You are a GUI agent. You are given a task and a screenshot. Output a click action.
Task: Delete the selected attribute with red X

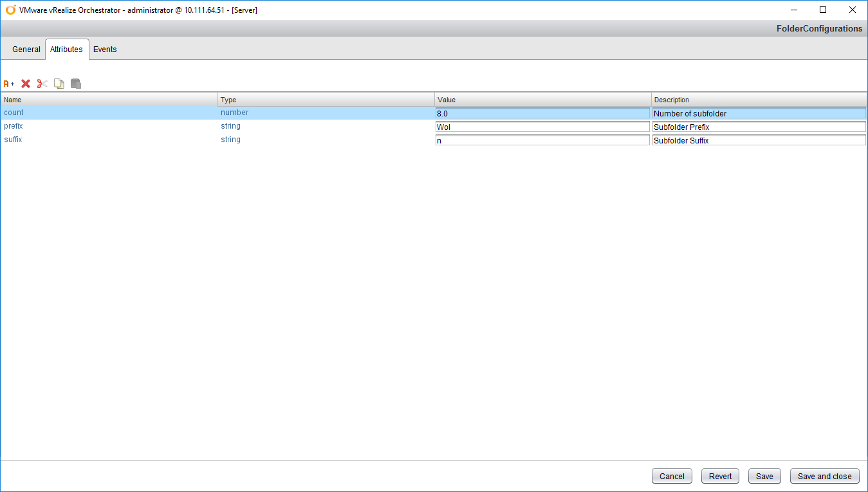click(26, 84)
